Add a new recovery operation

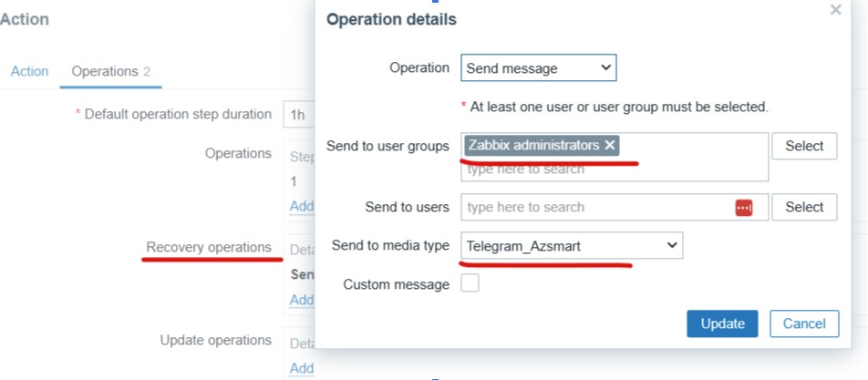click(302, 300)
